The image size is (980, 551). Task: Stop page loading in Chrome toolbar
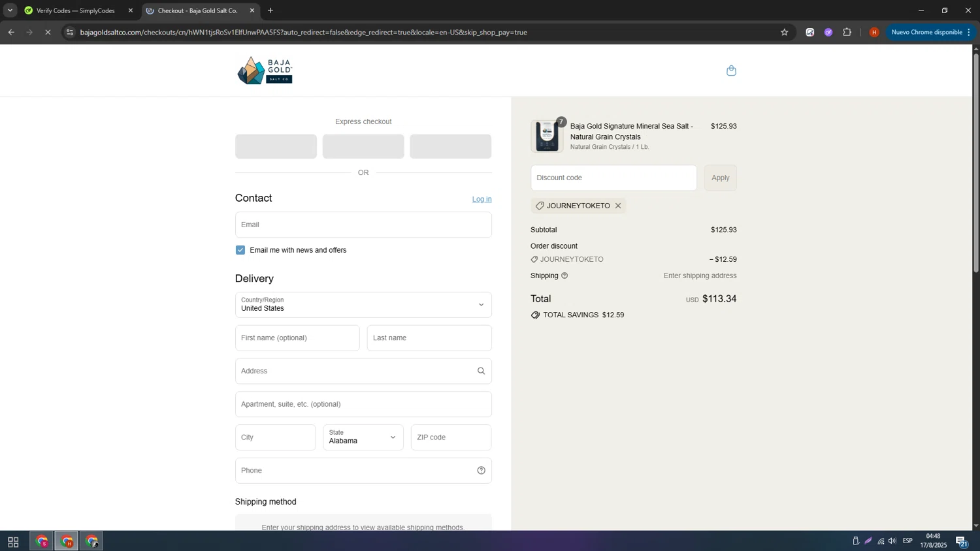click(x=48, y=32)
